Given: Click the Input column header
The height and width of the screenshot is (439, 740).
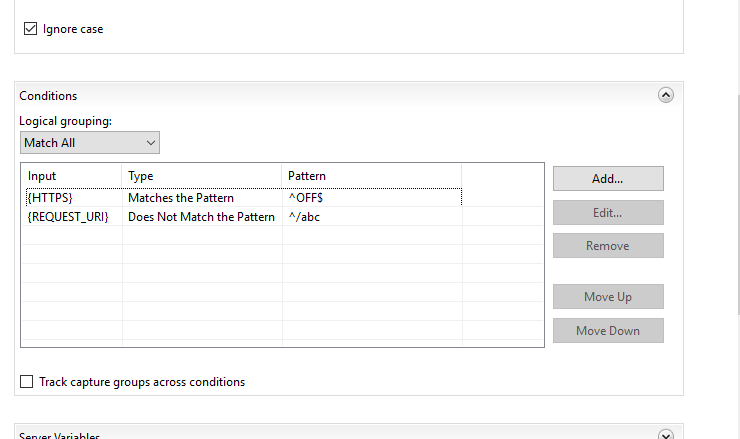Looking at the screenshot, I should [43, 176].
